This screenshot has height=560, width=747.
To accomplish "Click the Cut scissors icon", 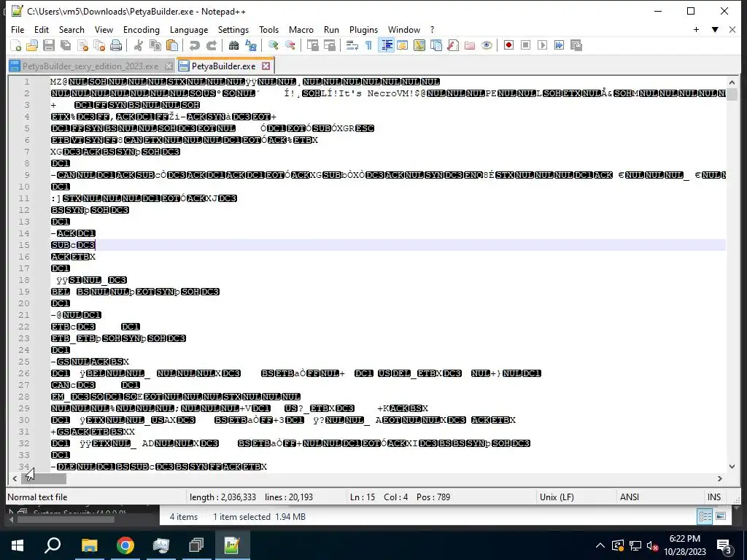I will pyautogui.click(x=139, y=45).
